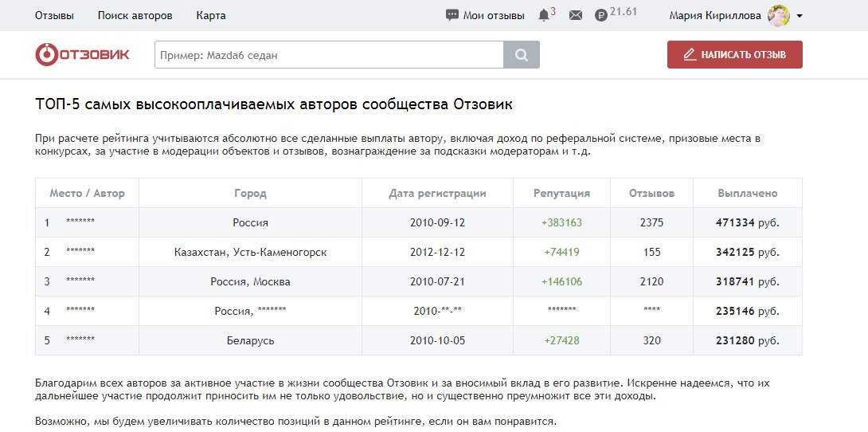Click the page heading ТОП-5 самых высокооплачиваемых авторов
The height and width of the screenshot is (432, 868).
273,104
